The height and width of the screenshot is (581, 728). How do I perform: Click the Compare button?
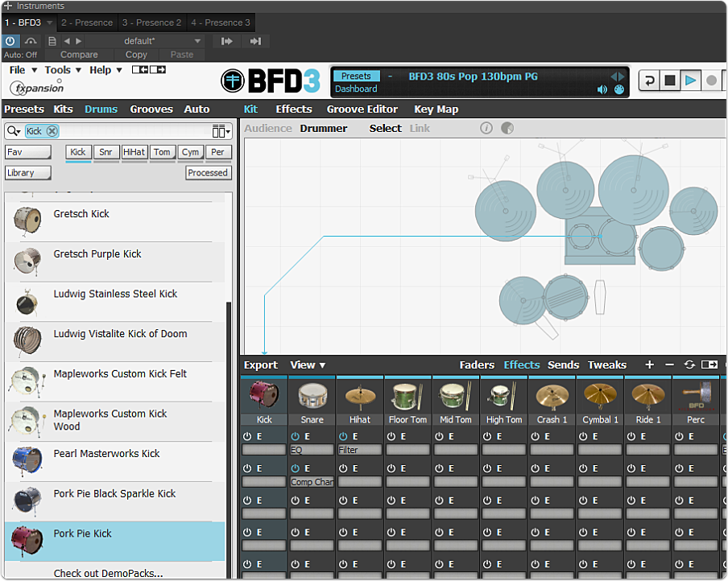coord(79,55)
